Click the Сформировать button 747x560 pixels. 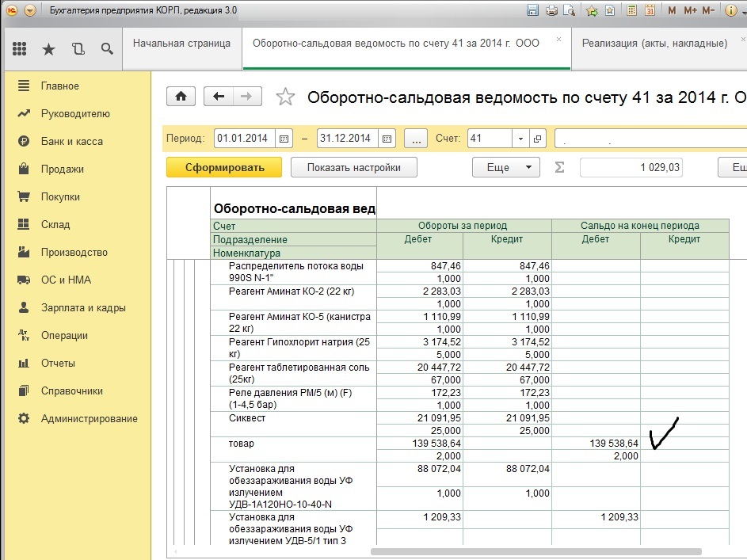(224, 168)
